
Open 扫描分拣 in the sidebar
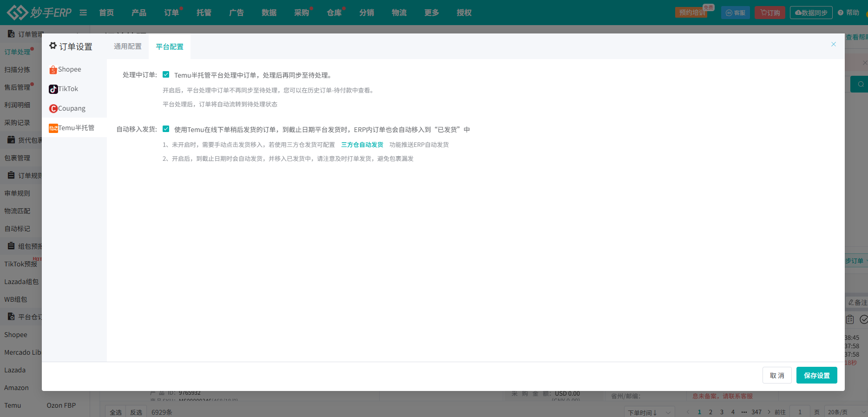tap(17, 69)
